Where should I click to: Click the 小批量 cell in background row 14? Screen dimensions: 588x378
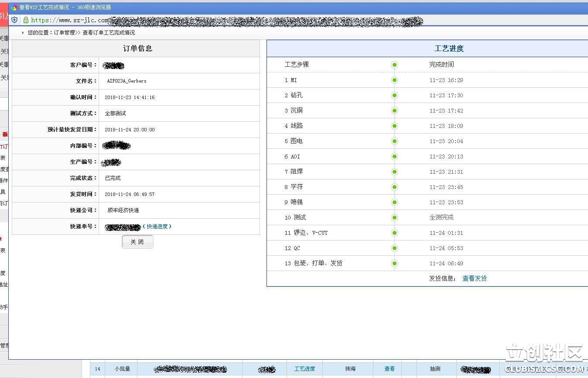(x=122, y=369)
